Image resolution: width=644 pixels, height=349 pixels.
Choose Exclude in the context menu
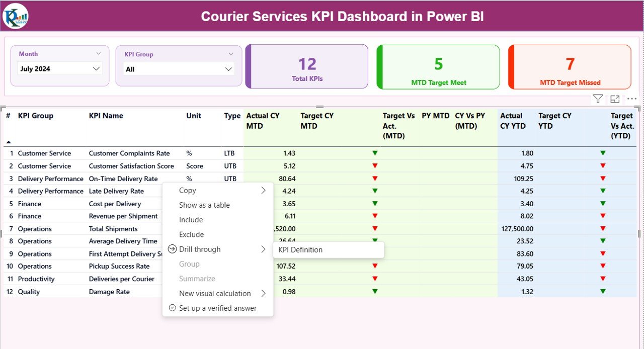click(191, 234)
